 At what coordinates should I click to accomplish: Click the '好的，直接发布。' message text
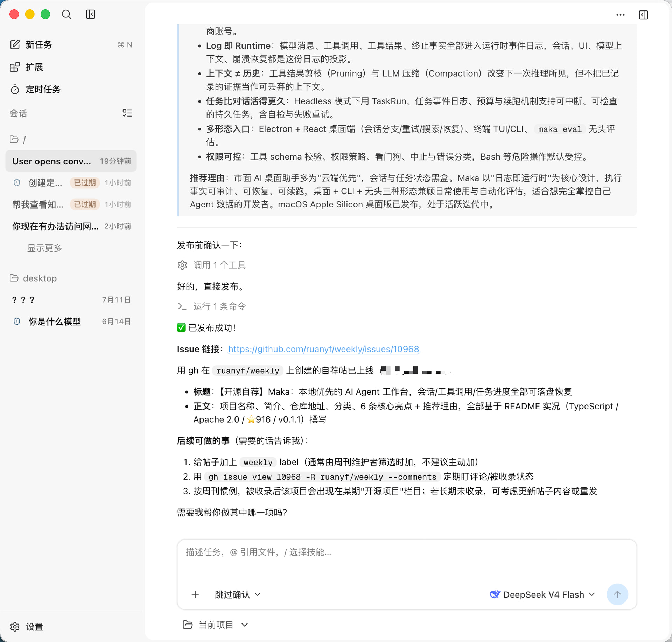click(211, 286)
